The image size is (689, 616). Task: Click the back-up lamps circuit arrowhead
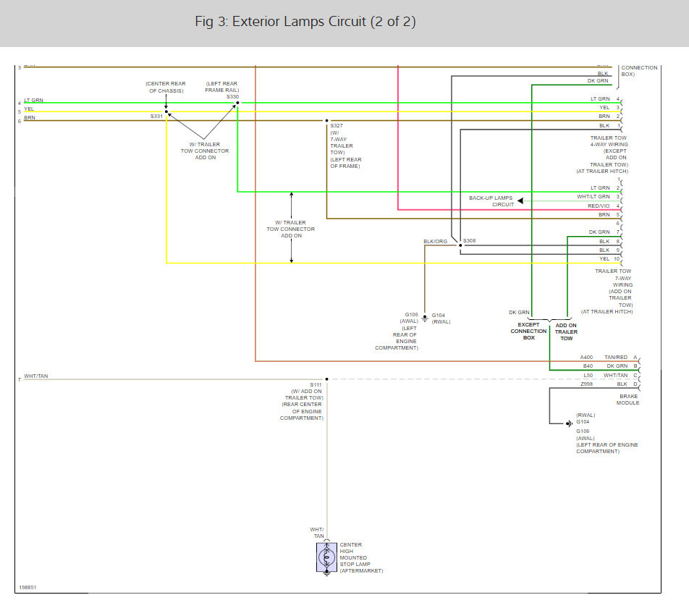coord(520,201)
